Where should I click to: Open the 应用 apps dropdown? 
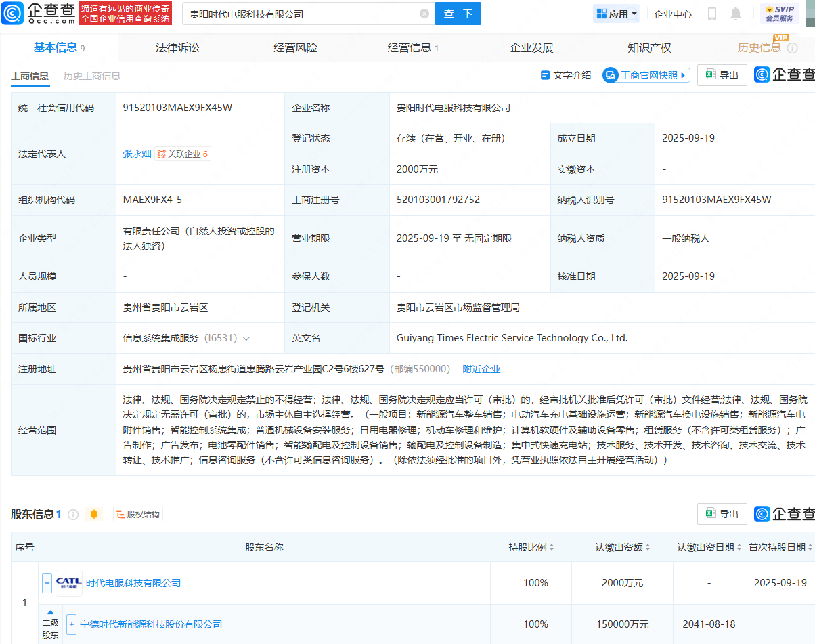(x=617, y=14)
